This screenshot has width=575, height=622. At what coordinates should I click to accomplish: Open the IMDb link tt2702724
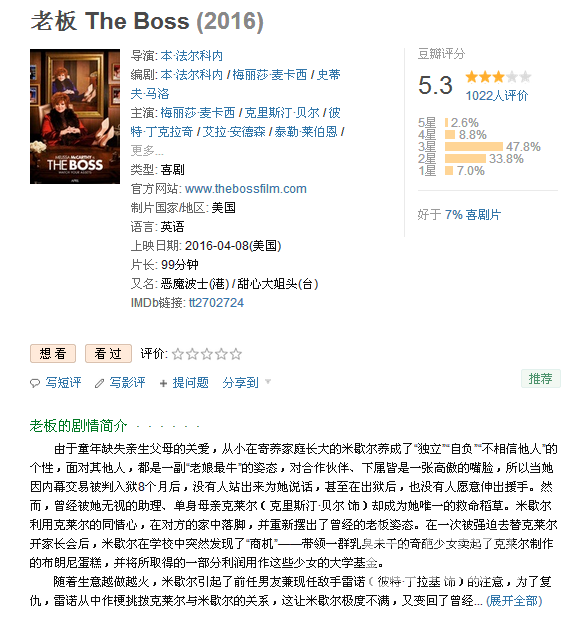point(216,303)
